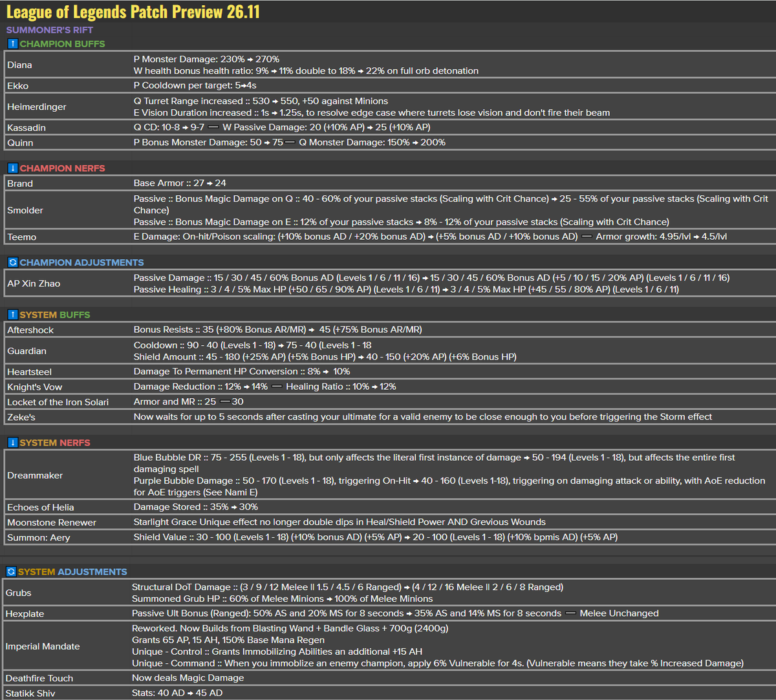Click Summon: Aery's Shield Value text
Image resolution: width=776 pixels, height=700 pixels.
click(x=376, y=537)
